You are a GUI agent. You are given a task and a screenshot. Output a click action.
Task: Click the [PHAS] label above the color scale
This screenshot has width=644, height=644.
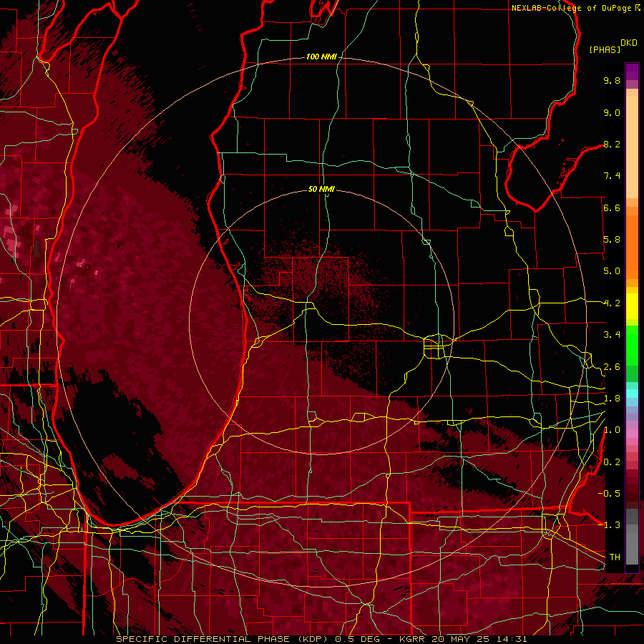[605, 49]
